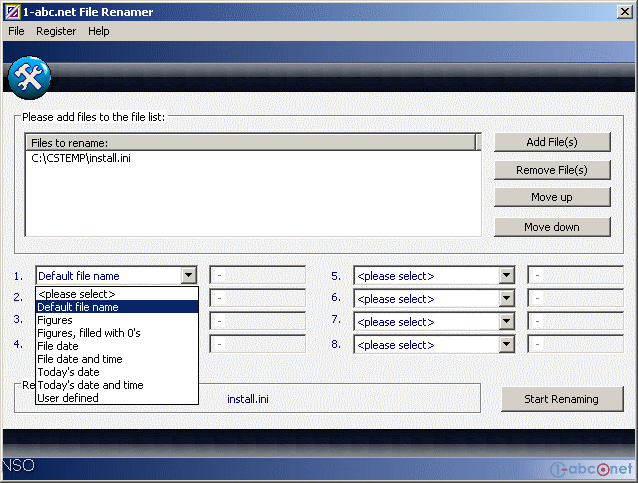Click the Add File(s) button
Image resolution: width=638 pixels, height=483 pixels.
click(x=552, y=142)
